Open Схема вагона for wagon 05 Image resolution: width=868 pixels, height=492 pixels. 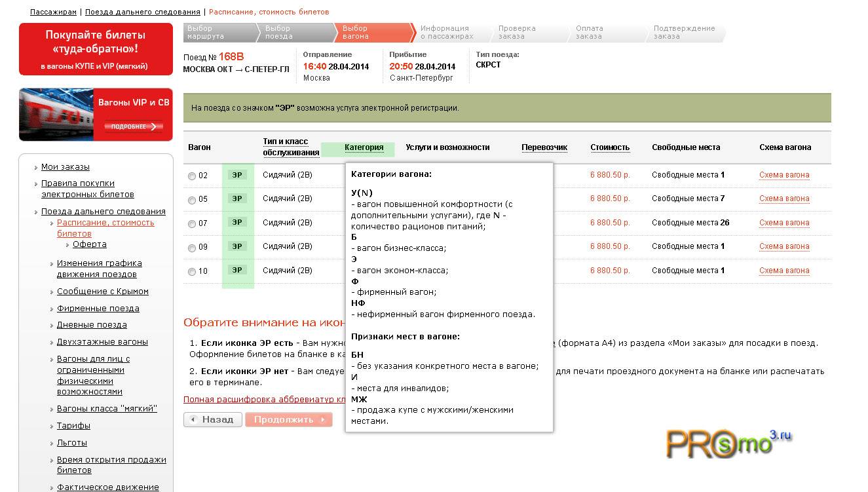click(784, 199)
